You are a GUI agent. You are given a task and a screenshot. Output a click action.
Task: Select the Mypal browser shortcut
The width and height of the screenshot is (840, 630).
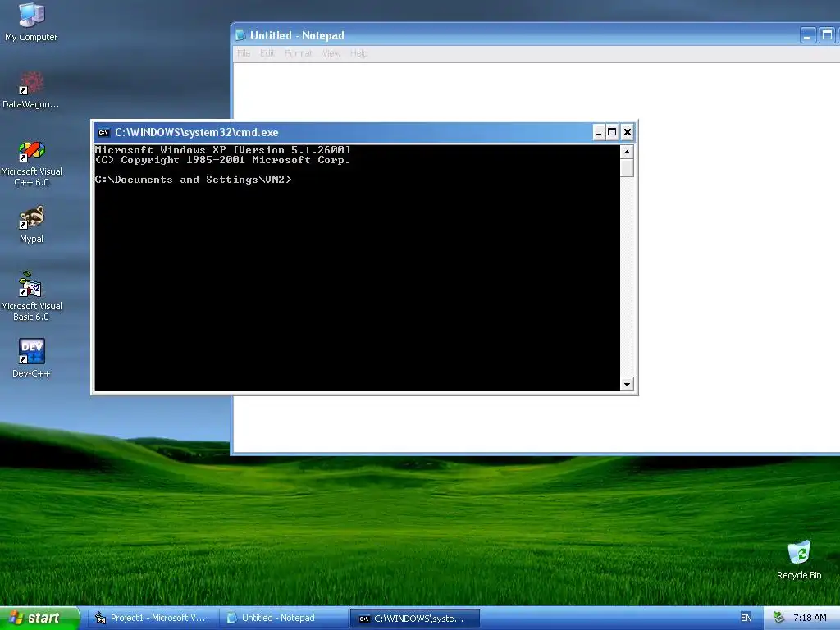coord(31,224)
